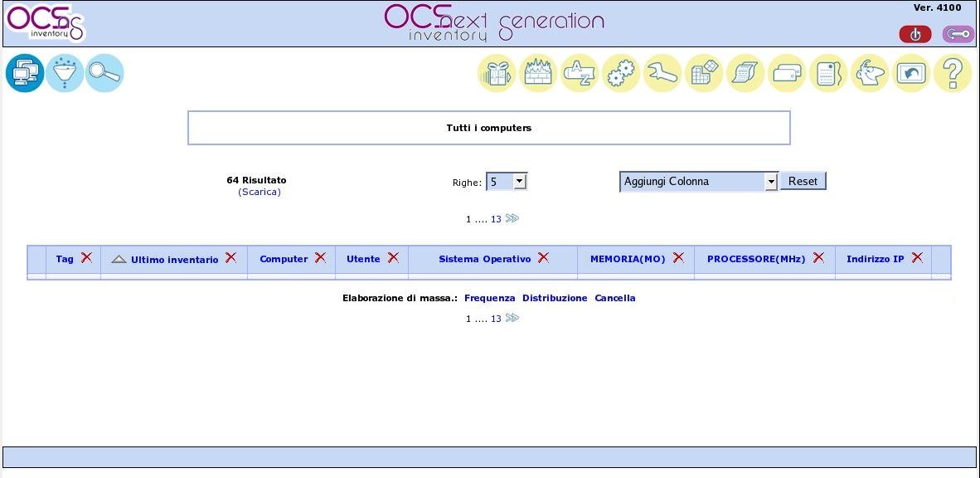Click the Scarica download link
The height and width of the screenshot is (478, 980).
pos(260,191)
